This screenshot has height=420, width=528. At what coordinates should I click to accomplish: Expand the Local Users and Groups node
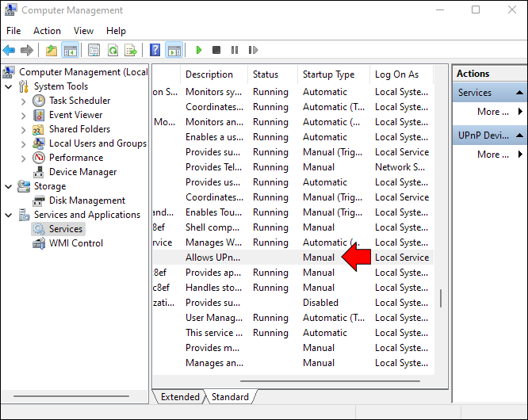(x=23, y=144)
